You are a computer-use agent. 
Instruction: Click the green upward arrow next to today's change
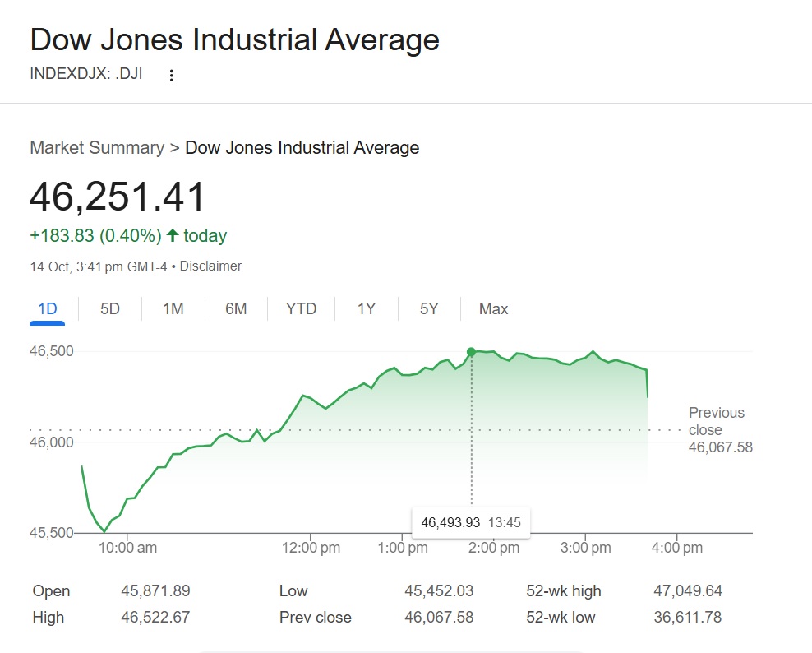[x=171, y=235]
